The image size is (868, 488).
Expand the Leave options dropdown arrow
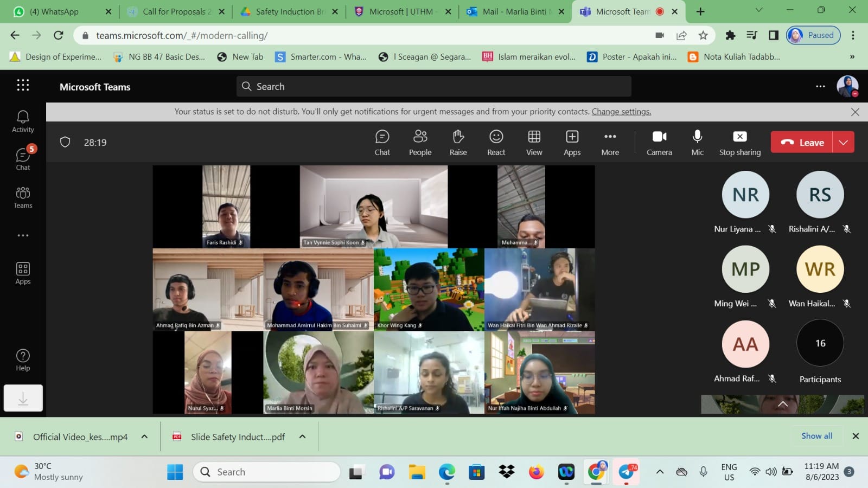point(843,143)
